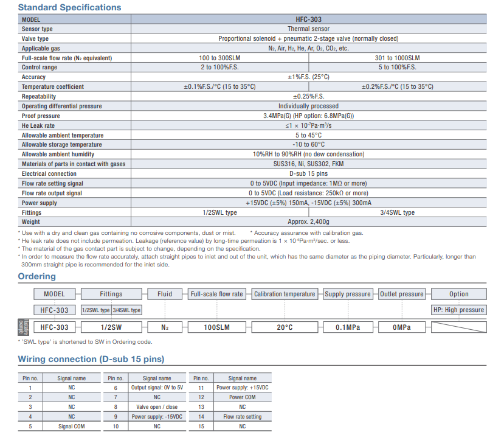The height and width of the screenshot is (432, 504).
Task: Click 'Power supply: -15VDC' for pin 9
Action: click(157, 417)
